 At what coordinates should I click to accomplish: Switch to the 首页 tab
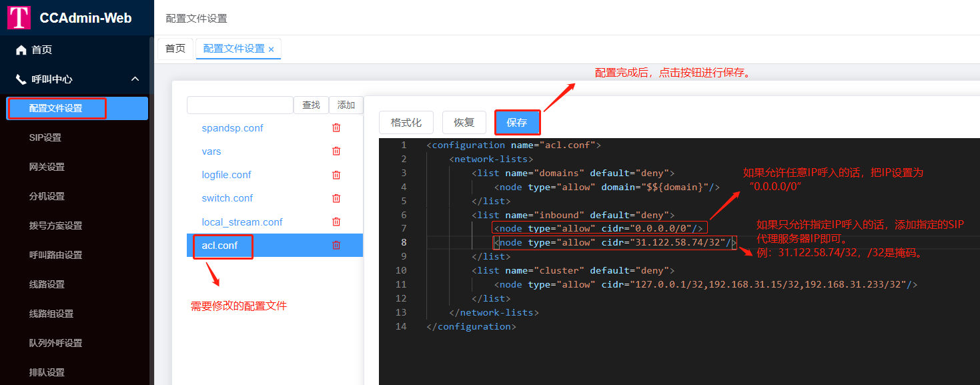tap(175, 49)
